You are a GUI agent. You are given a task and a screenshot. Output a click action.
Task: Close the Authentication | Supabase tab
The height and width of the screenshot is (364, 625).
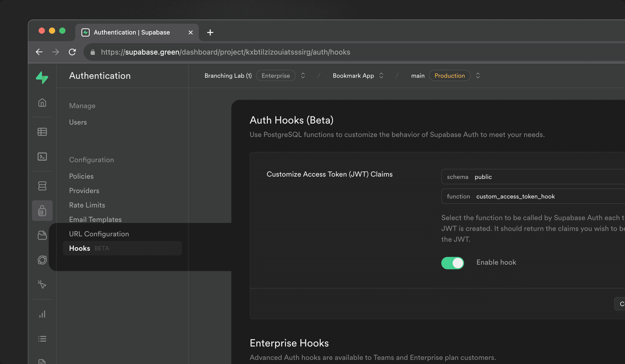[x=191, y=32]
